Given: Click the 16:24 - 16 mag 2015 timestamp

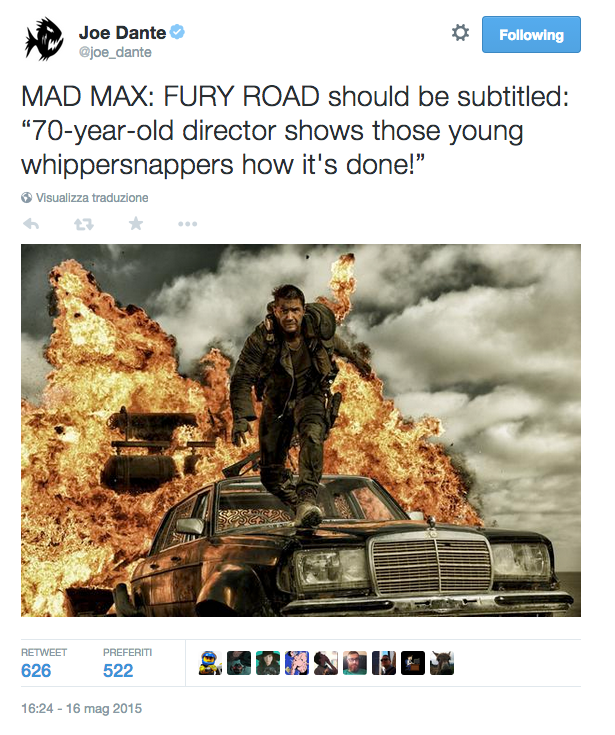Looking at the screenshot, I should [82, 708].
